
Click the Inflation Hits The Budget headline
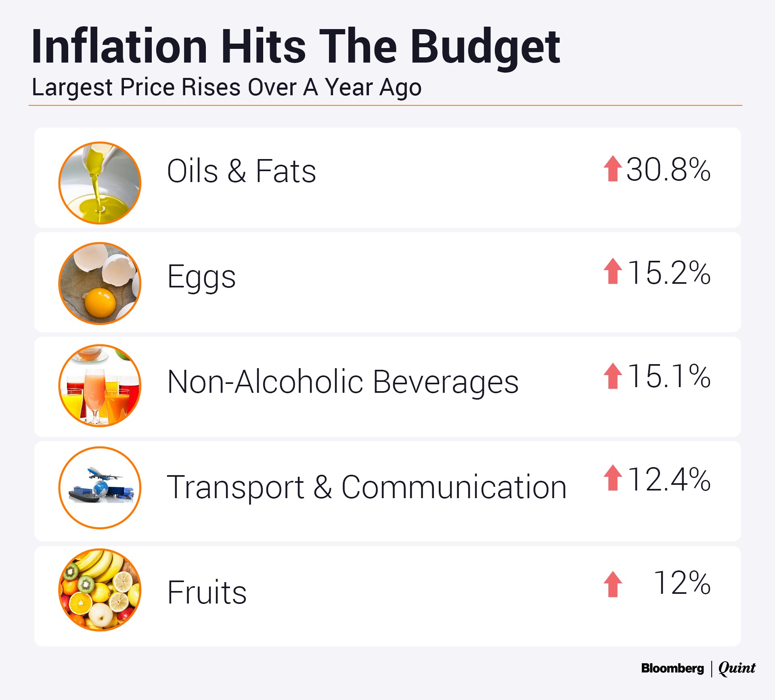click(x=295, y=46)
